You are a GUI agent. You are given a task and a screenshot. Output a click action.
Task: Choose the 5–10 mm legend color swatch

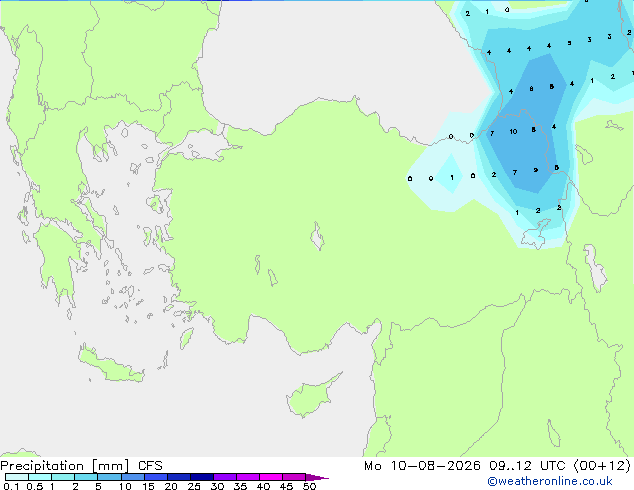click(109, 477)
